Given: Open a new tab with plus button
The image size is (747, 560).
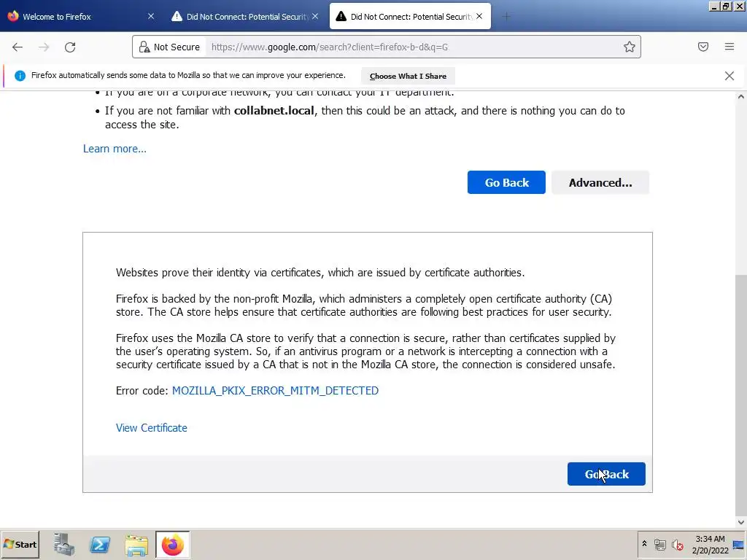Looking at the screenshot, I should [506, 17].
